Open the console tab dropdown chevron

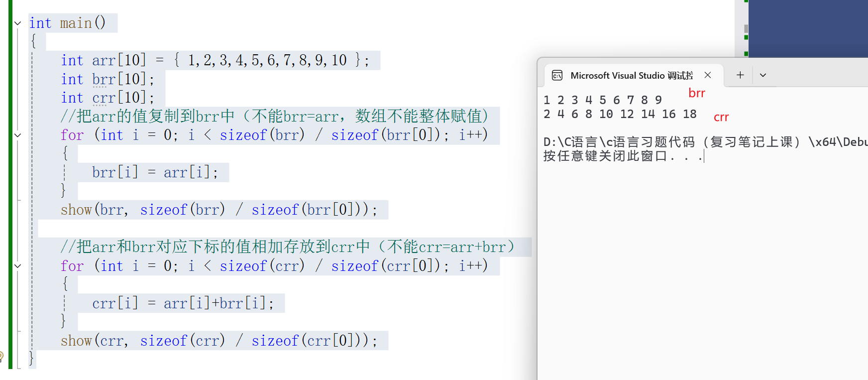(763, 75)
